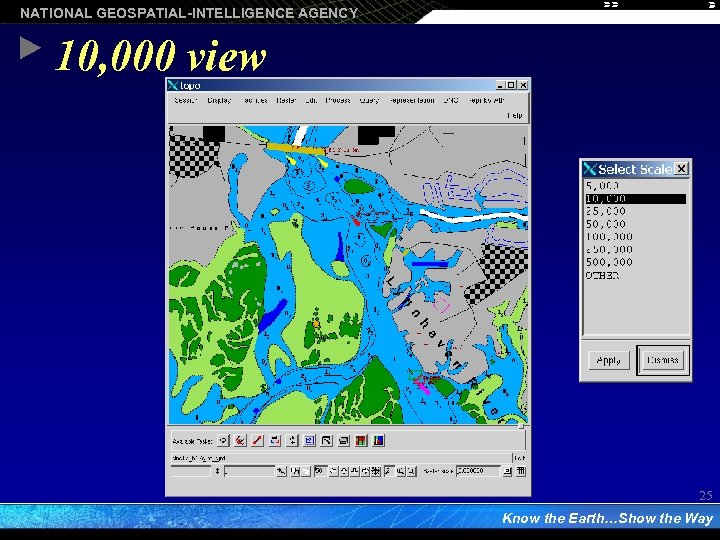Screen dimensions: 720x540
Task: Open the Help menu
Action: (x=515, y=115)
